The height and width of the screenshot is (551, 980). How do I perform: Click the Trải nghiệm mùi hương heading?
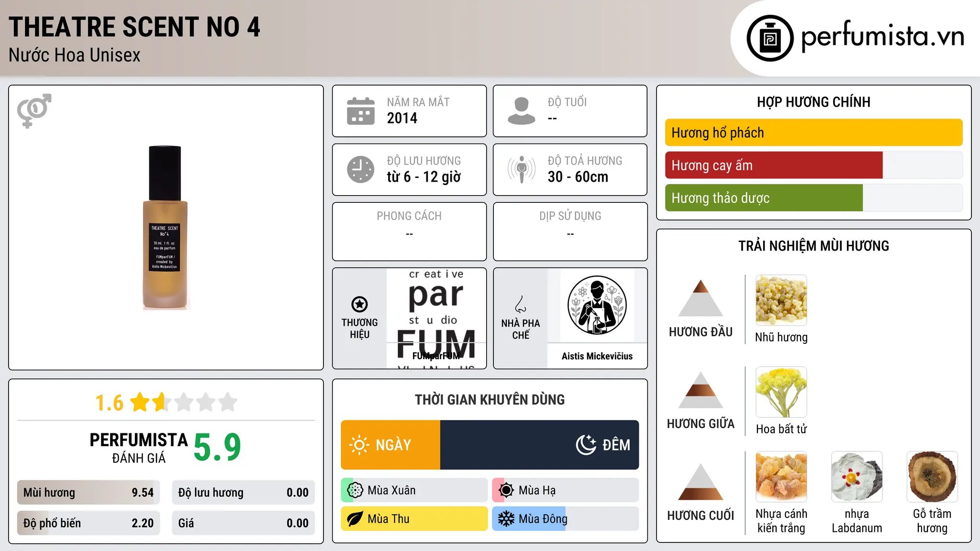coord(813,246)
